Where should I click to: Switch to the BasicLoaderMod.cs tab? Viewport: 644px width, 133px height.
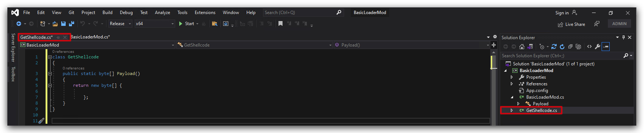click(90, 37)
